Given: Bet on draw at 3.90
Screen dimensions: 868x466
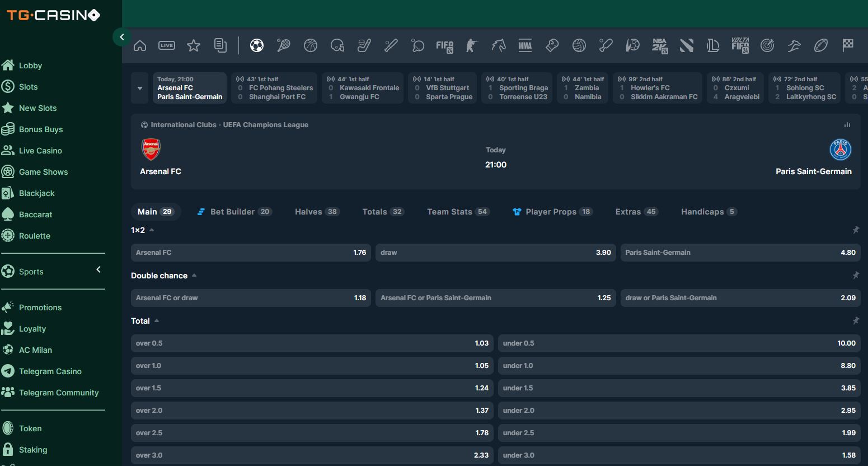Looking at the screenshot, I should (x=496, y=253).
